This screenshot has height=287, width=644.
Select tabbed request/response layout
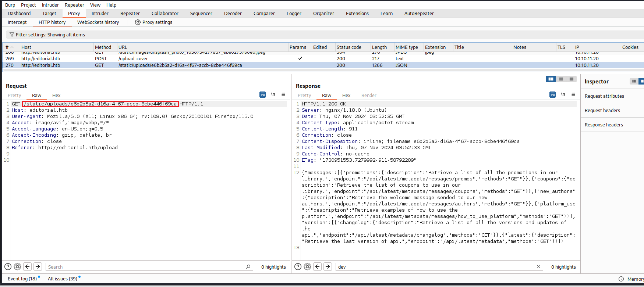pos(572,79)
